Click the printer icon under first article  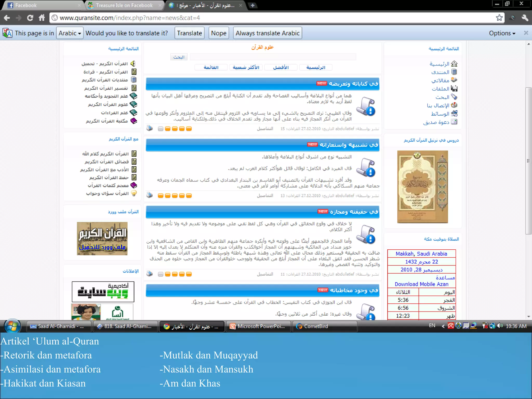click(150, 128)
